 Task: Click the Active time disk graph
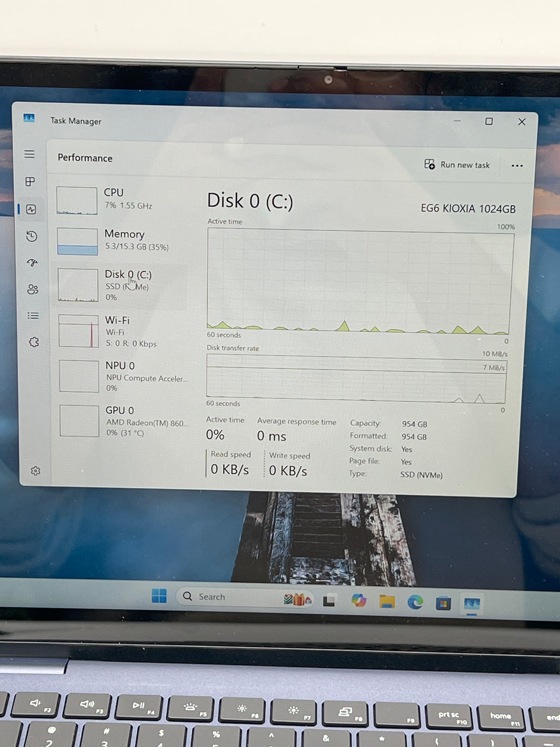click(x=359, y=281)
